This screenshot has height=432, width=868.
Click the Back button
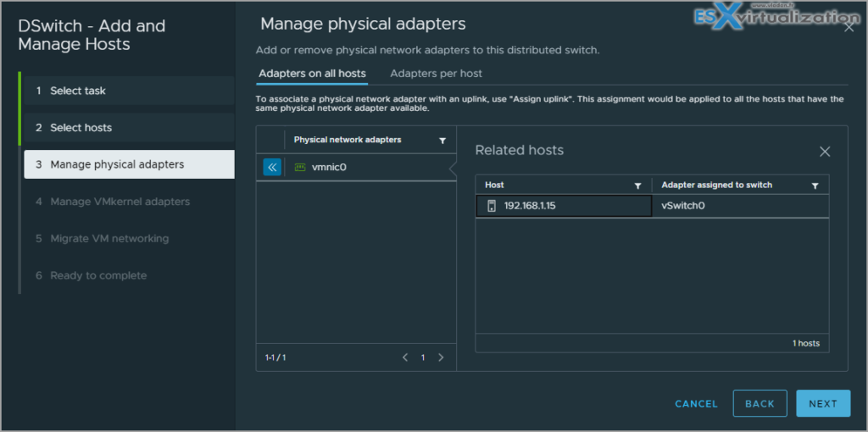click(x=759, y=404)
